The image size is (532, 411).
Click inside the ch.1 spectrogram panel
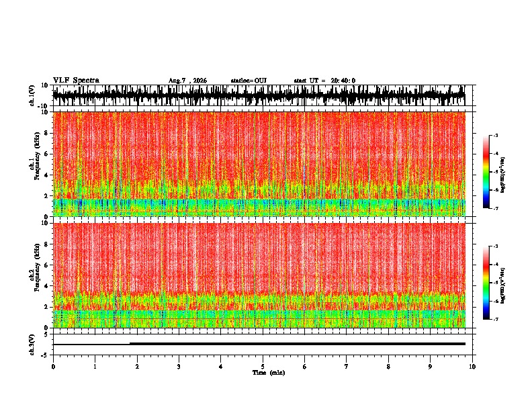click(x=259, y=164)
